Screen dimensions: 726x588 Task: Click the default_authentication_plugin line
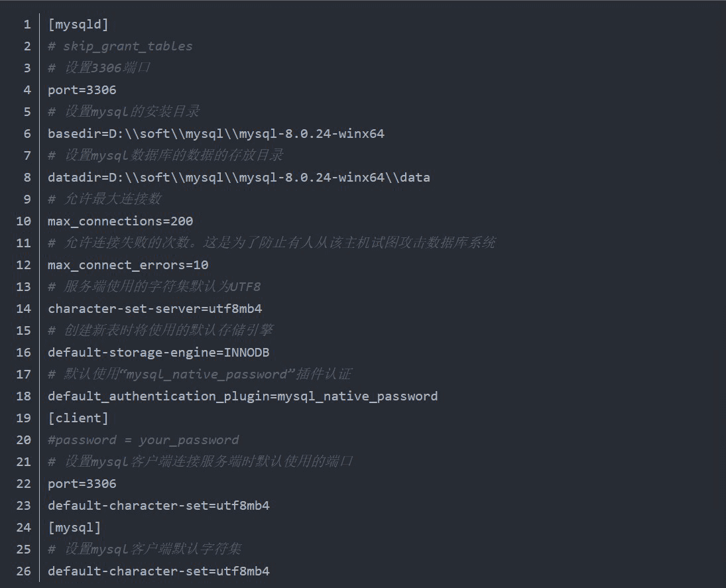pyautogui.click(x=242, y=396)
